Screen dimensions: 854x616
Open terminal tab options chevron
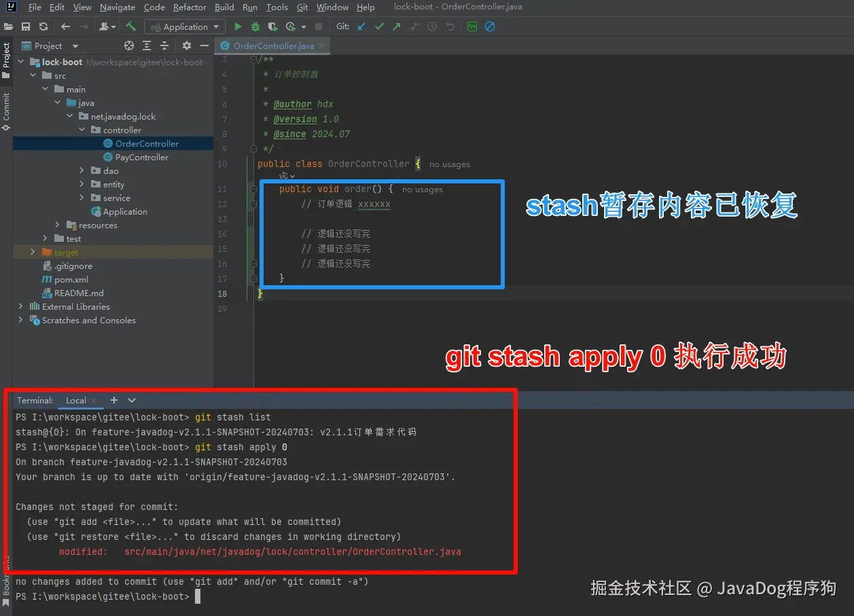(x=132, y=400)
